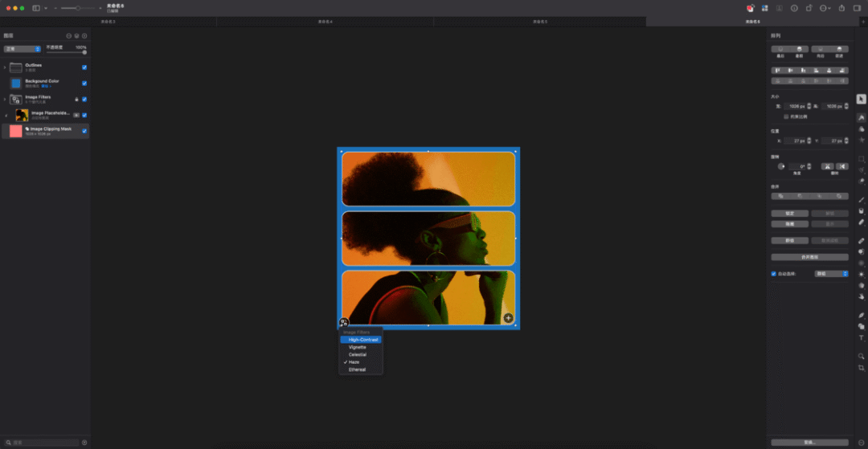This screenshot has height=449, width=868.
Task: Expand the Image Filters group
Action: coord(5,100)
